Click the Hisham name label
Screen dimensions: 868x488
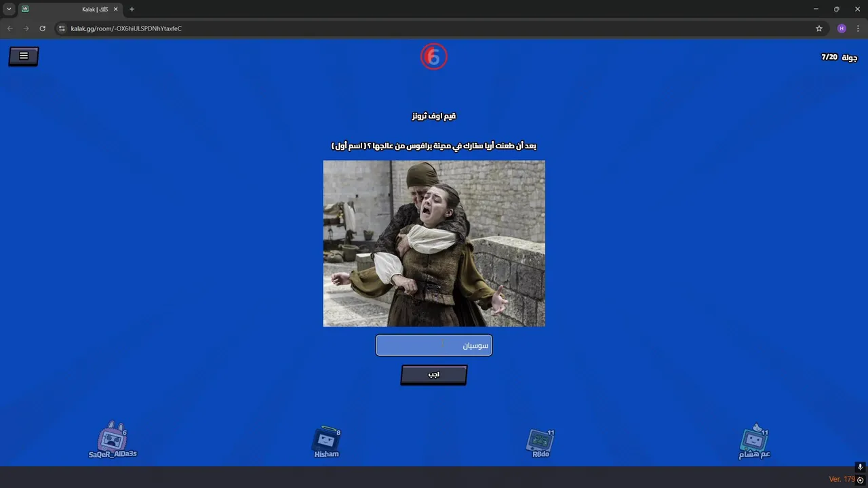[326, 454]
